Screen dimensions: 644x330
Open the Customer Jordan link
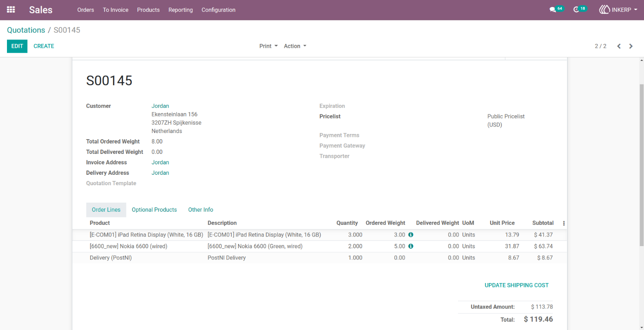(x=160, y=106)
